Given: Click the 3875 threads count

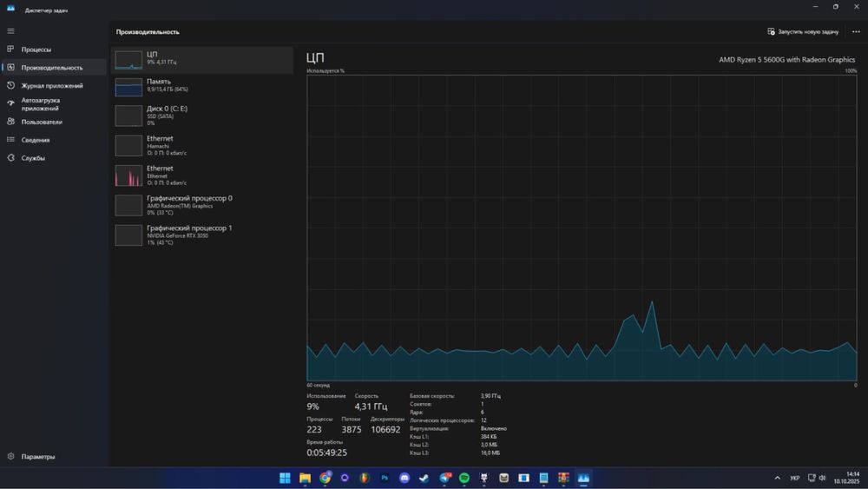Looking at the screenshot, I should (x=351, y=430).
